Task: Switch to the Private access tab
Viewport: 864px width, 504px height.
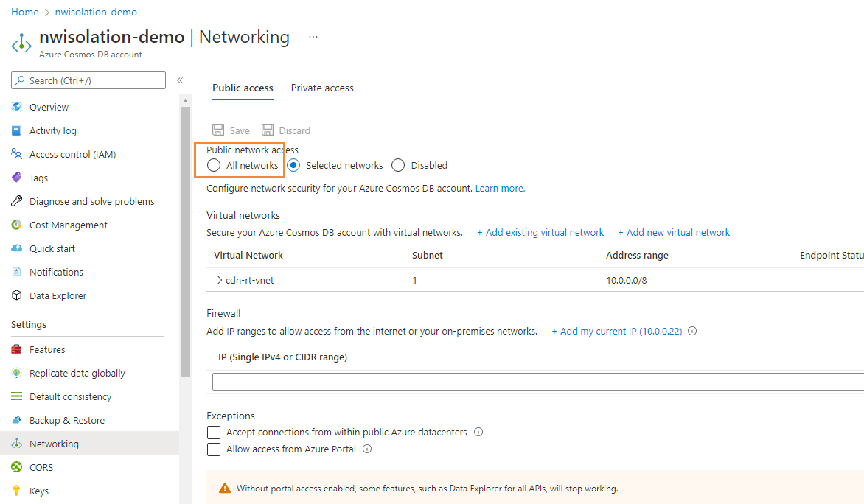Action: tap(322, 88)
